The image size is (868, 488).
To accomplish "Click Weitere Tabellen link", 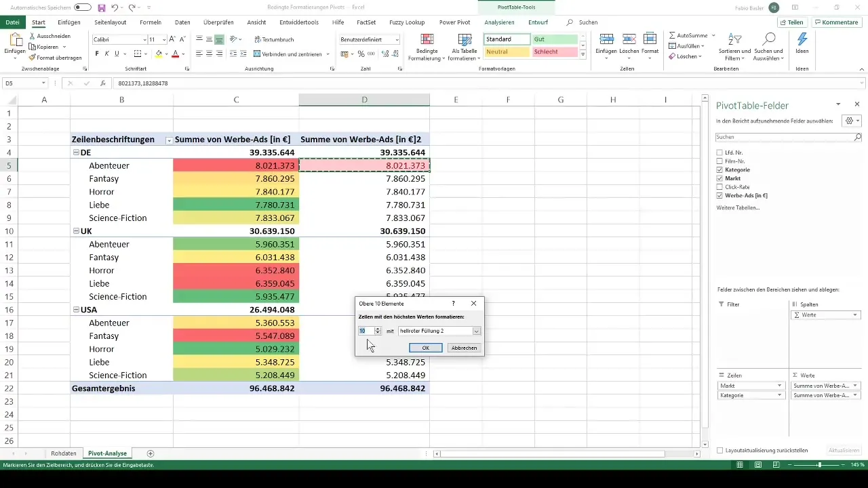I will [738, 207].
